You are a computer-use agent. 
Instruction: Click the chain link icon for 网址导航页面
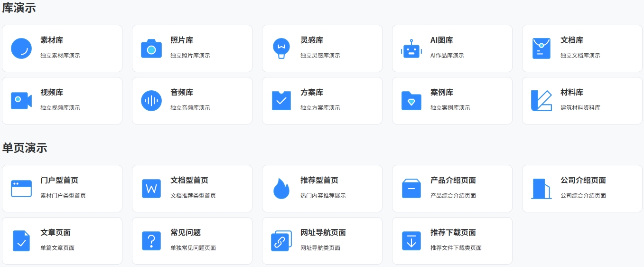281,241
